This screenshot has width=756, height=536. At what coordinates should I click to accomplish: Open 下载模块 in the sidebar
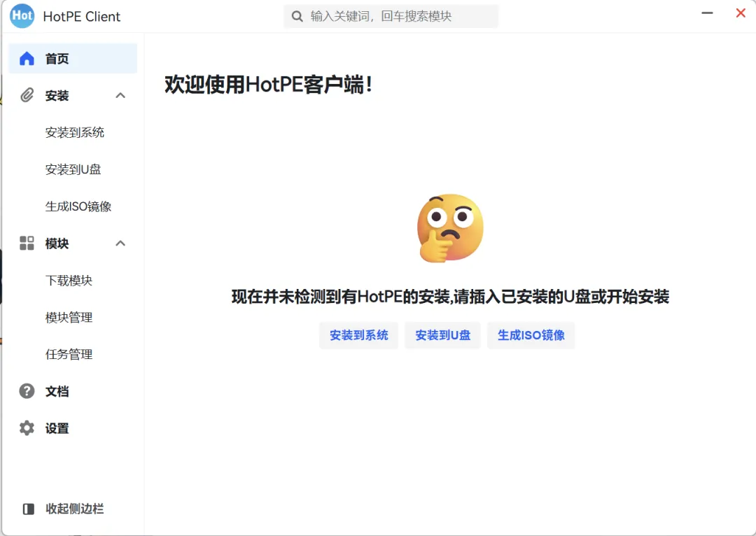coord(69,281)
